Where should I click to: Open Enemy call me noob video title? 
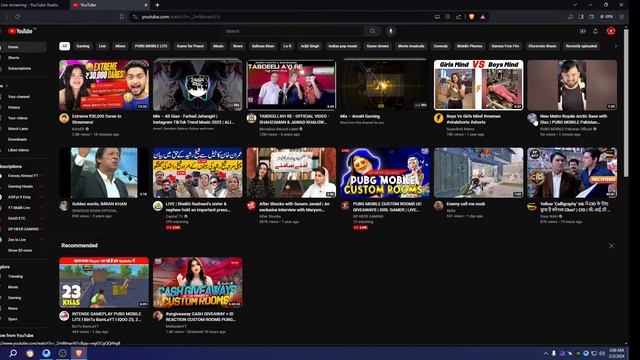465,204
